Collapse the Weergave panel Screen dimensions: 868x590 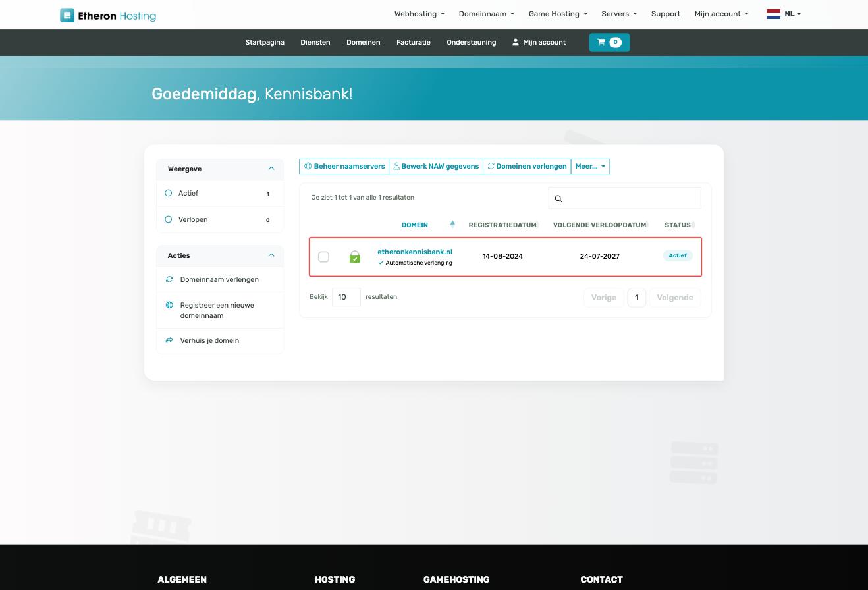(271, 169)
